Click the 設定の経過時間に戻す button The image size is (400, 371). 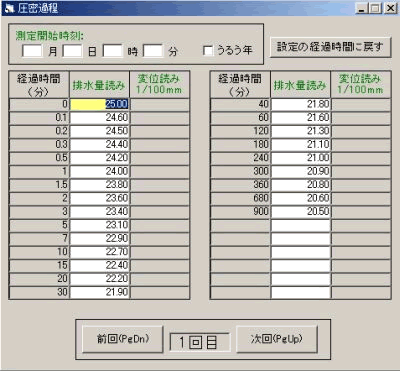(x=330, y=47)
